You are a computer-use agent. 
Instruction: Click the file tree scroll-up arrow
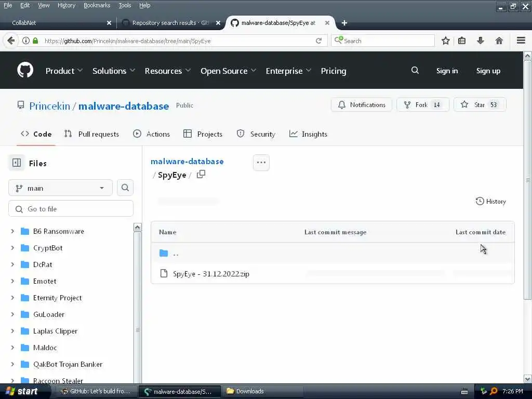pos(137,228)
